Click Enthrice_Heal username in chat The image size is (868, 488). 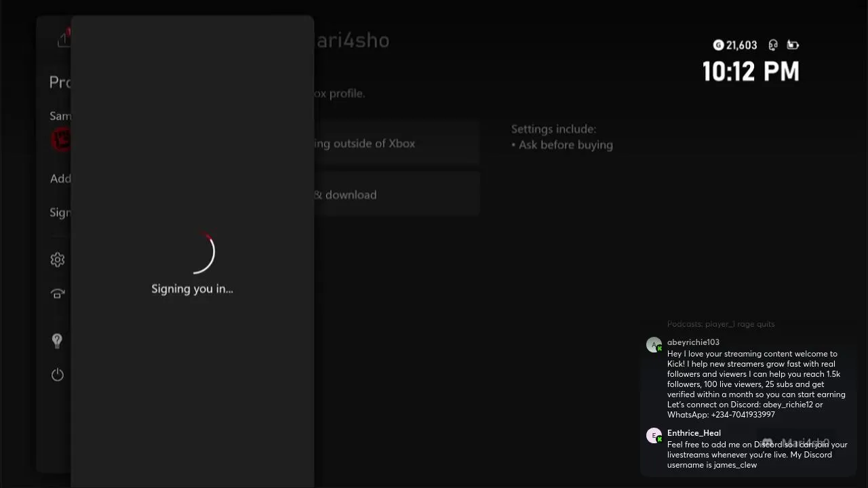click(694, 433)
